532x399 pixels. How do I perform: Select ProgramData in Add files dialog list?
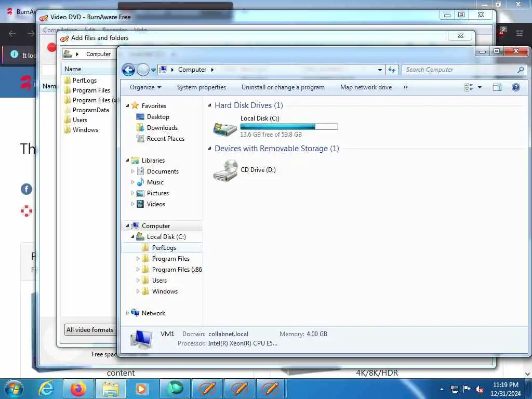[90, 110]
